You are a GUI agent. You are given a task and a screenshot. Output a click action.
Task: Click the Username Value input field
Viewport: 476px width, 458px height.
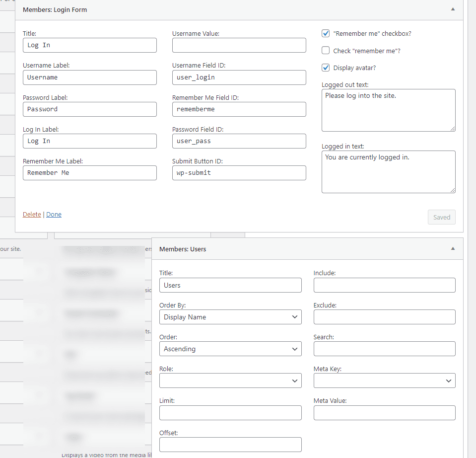point(239,45)
